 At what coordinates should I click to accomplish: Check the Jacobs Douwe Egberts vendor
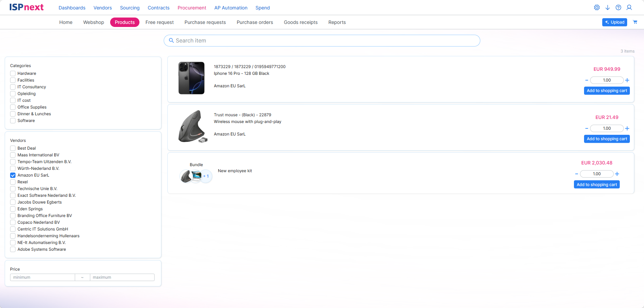(x=13, y=202)
